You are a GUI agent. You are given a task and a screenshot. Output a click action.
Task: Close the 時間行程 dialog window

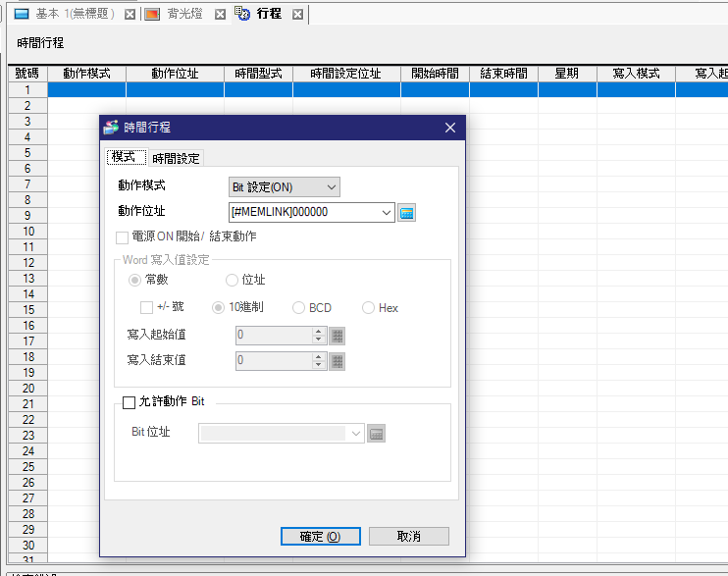click(450, 128)
